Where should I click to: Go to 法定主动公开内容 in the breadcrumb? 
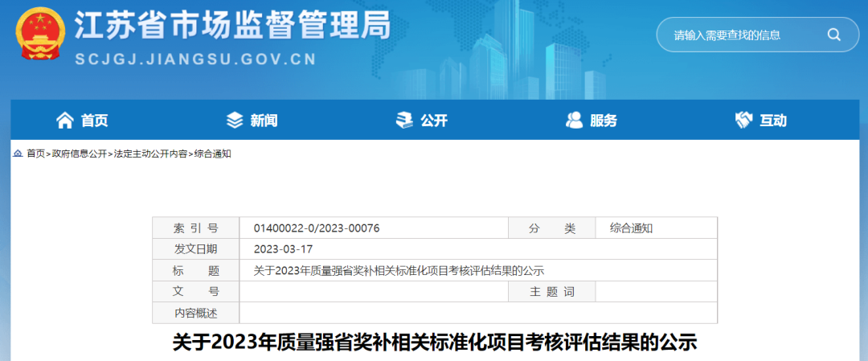(150, 154)
